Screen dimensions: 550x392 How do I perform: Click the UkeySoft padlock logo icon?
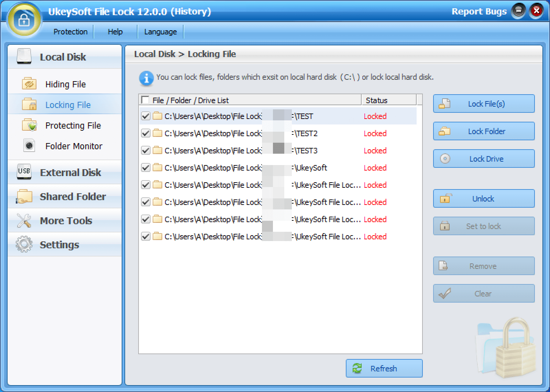point(24,20)
